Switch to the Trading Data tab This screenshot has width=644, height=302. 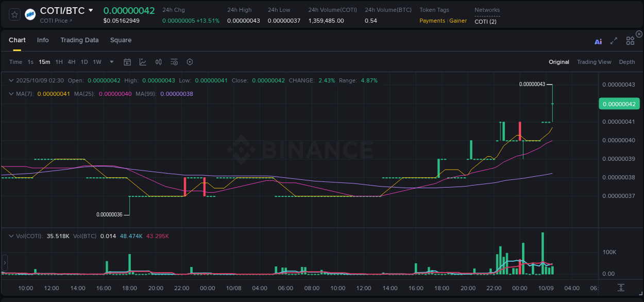pos(79,40)
